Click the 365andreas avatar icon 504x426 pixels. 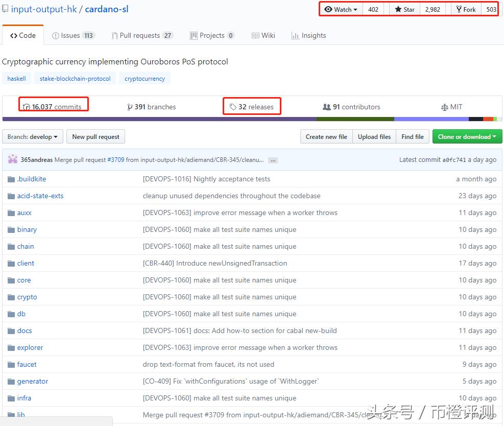pyautogui.click(x=13, y=159)
